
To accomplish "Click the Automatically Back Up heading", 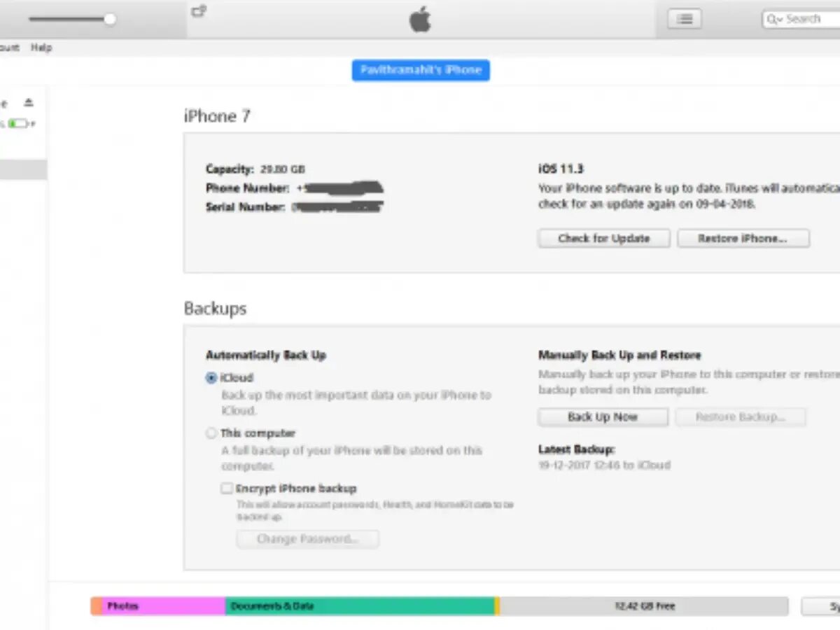I will [266, 355].
